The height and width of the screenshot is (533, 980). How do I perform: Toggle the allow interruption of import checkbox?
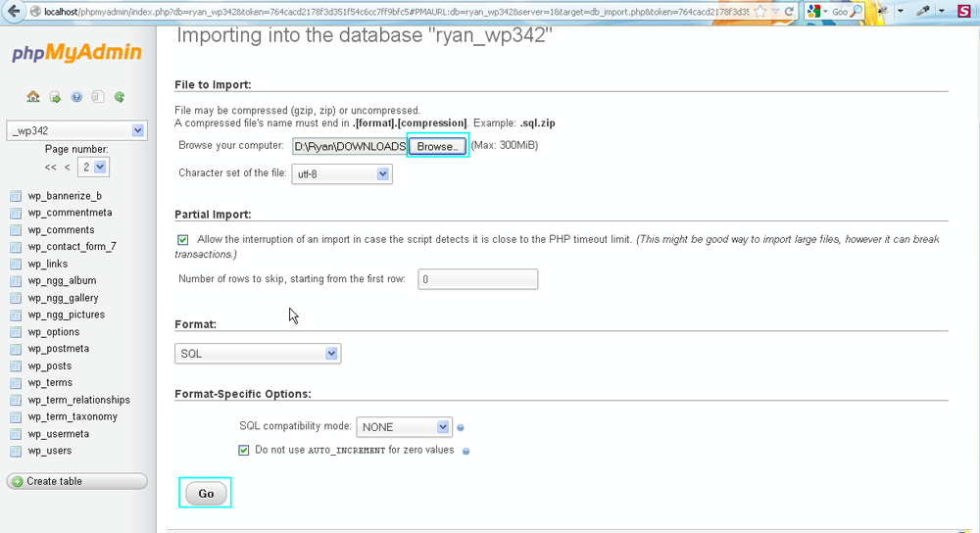[x=183, y=240]
